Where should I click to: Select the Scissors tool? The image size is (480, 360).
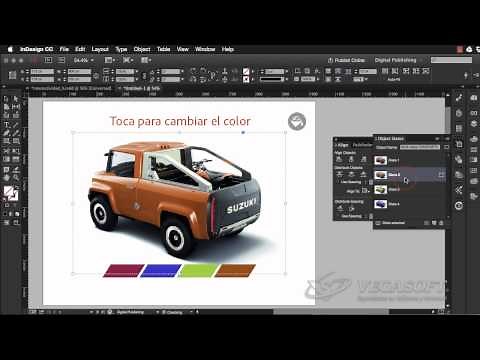click(x=6, y=151)
